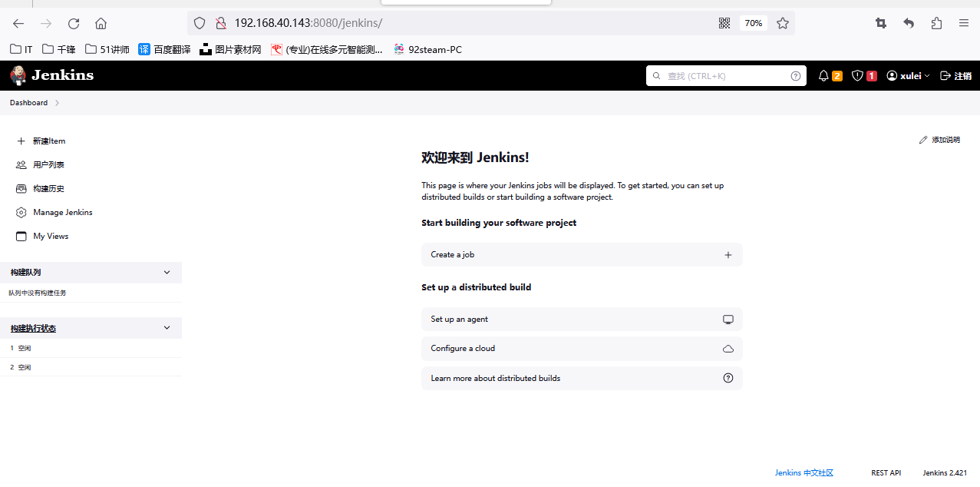The image size is (980, 487).
Task: Open the 92steam-PC bookmark
Action: [x=427, y=49]
